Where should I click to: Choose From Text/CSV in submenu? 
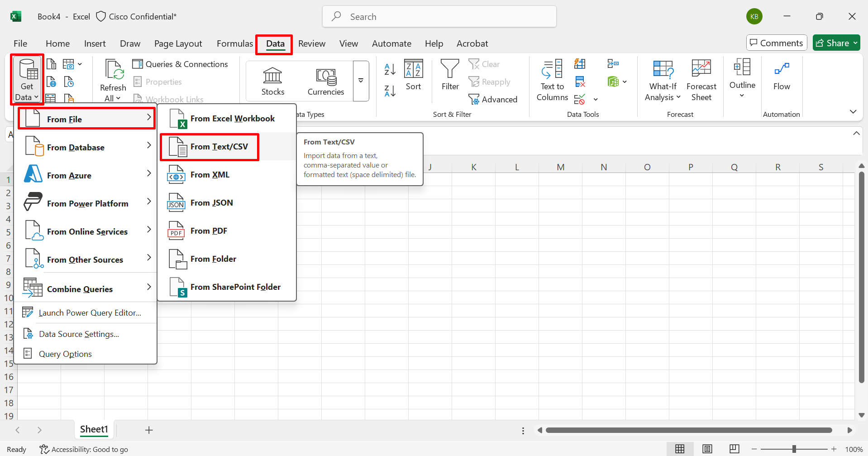[x=227, y=147]
